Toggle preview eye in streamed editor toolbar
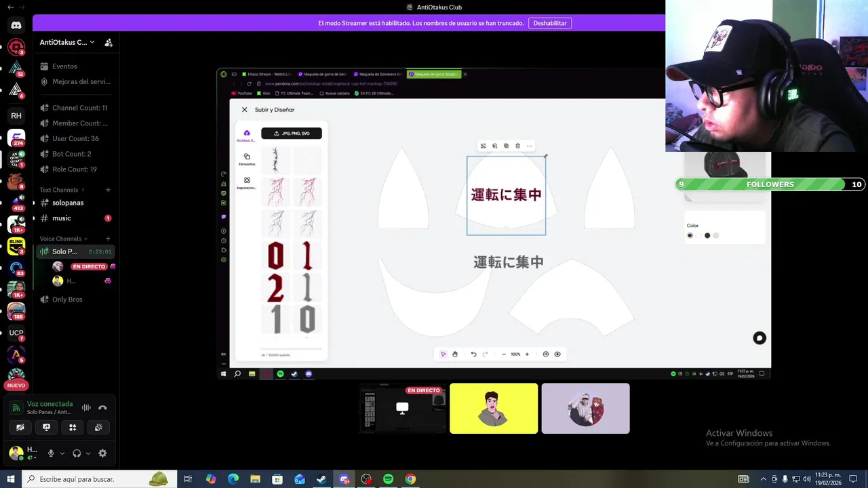868x488 pixels. tap(557, 354)
